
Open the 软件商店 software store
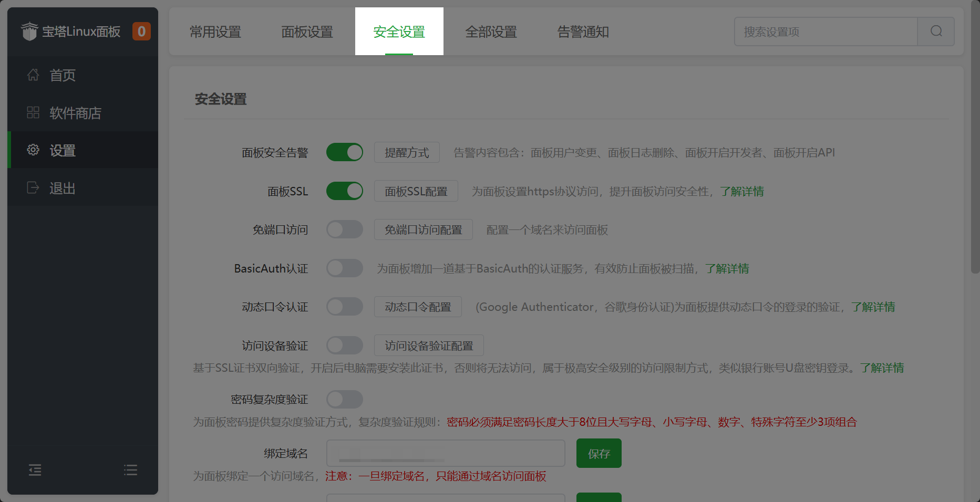tap(75, 112)
